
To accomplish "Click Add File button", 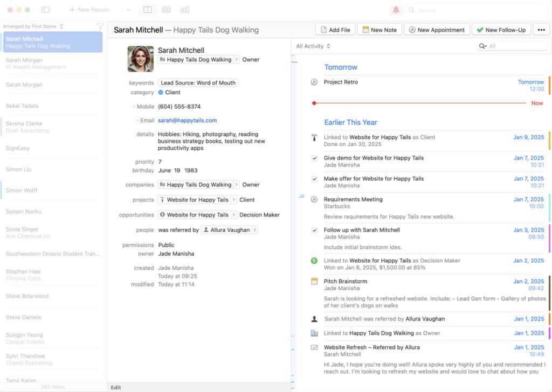I will pyautogui.click(x=335, y=30).
